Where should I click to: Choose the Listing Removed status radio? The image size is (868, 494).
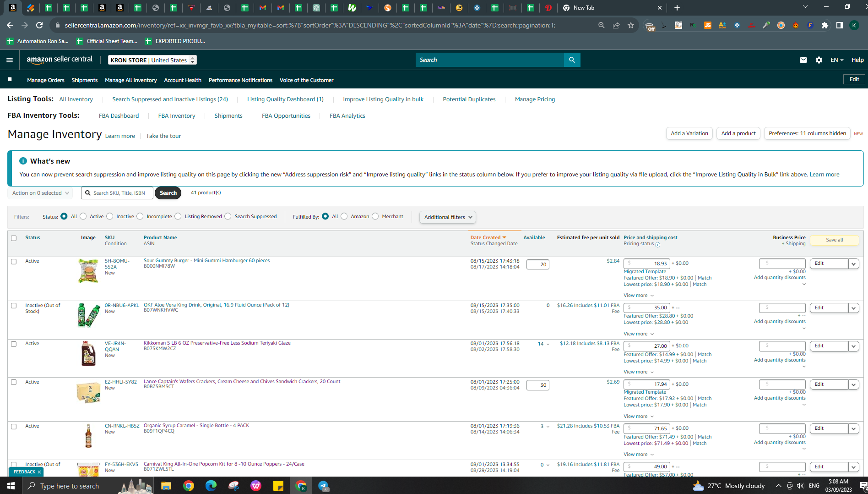pos(178,216)
